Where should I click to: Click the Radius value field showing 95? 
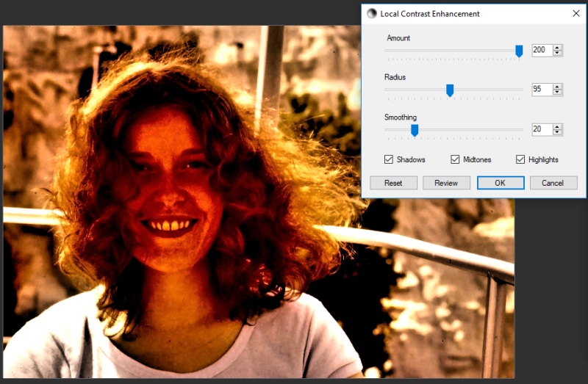pyautogui.click(x=542, y=89)
